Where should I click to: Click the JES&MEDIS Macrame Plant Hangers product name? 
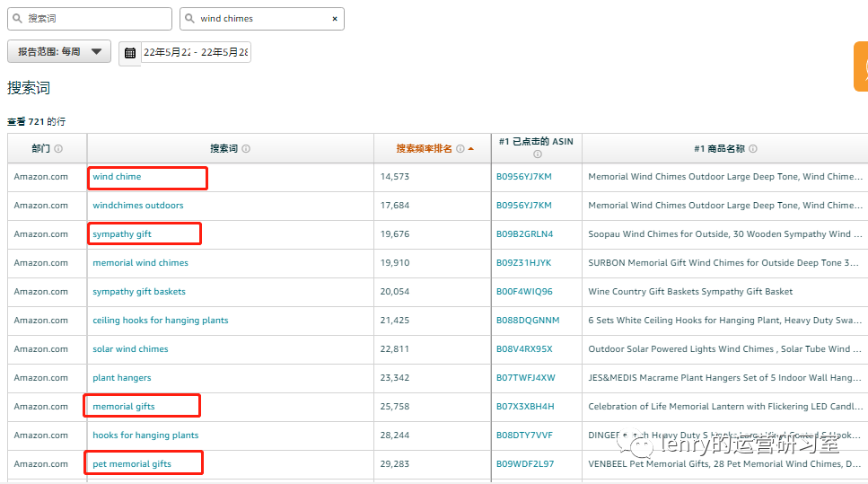point(725,378)
